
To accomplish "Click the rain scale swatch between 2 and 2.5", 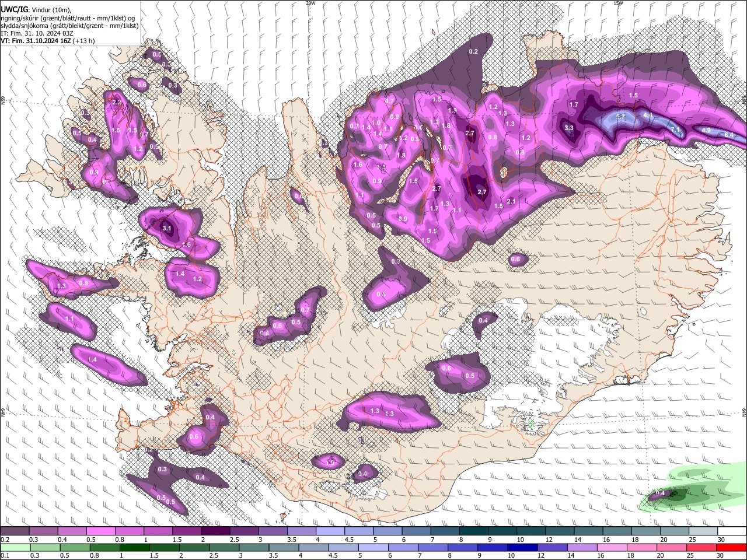I will (x=194, y=547).
